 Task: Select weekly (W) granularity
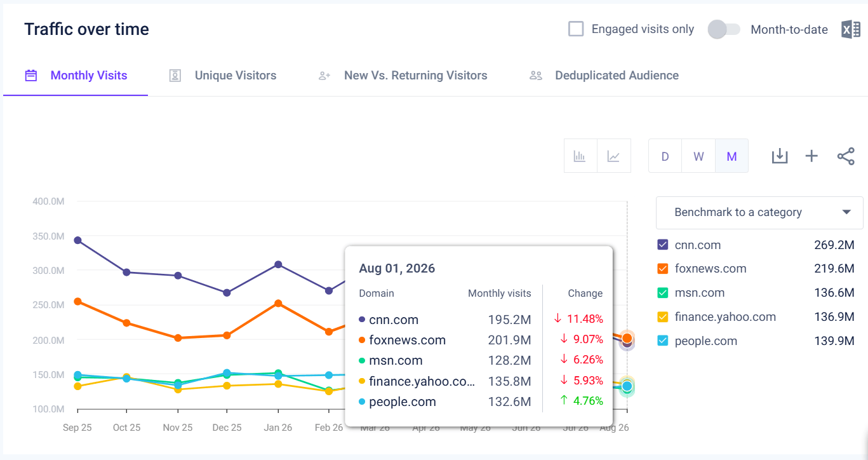tap(698, 156)
